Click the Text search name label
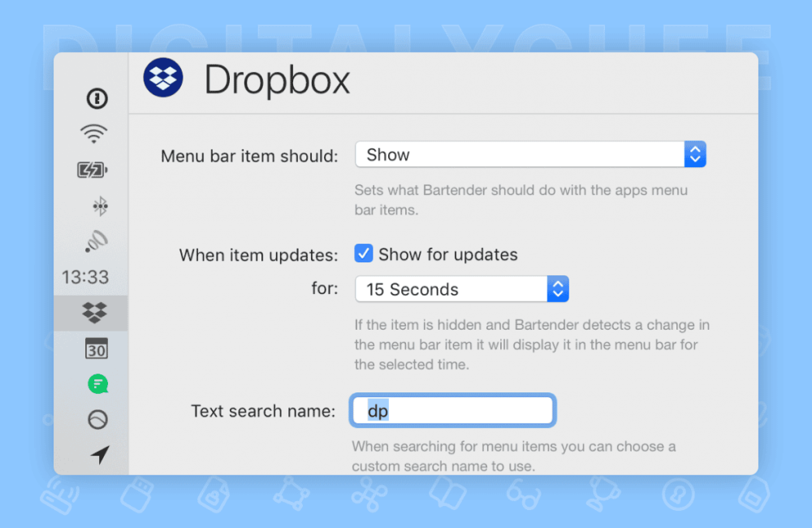This screenshot has width=812, height=528. click(263, 411)
